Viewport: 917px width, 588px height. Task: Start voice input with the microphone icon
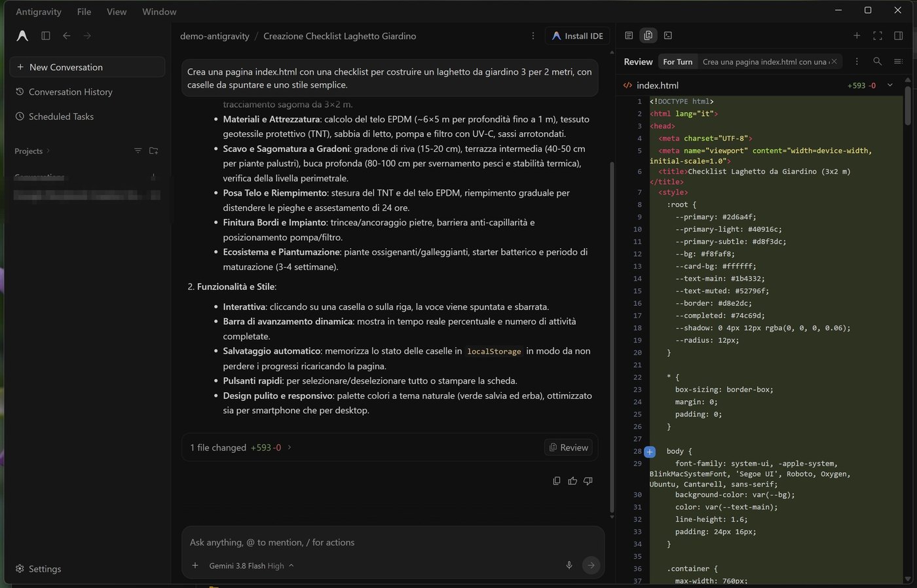(569, 565)
